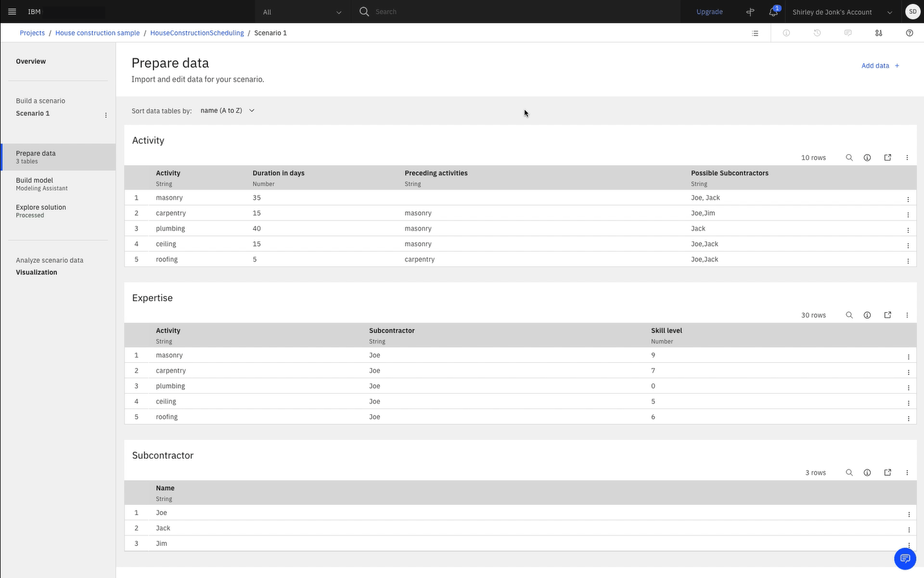
Task: Open the overflow menu beside Scenario 1
Action: tap(106, 114)
